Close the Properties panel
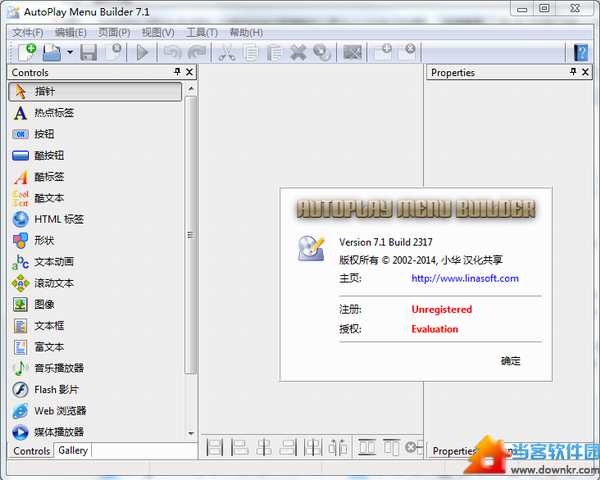Image resolution: width=600 pixels, height=480 pixels. (585, 72)
